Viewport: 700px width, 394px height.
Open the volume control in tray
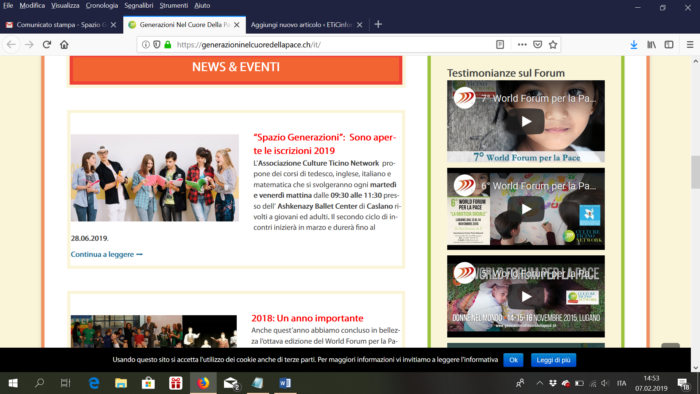(x=605, y=383)
